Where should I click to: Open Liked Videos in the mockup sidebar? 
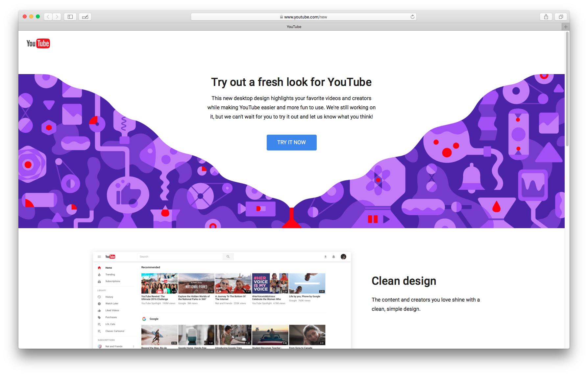112,310
